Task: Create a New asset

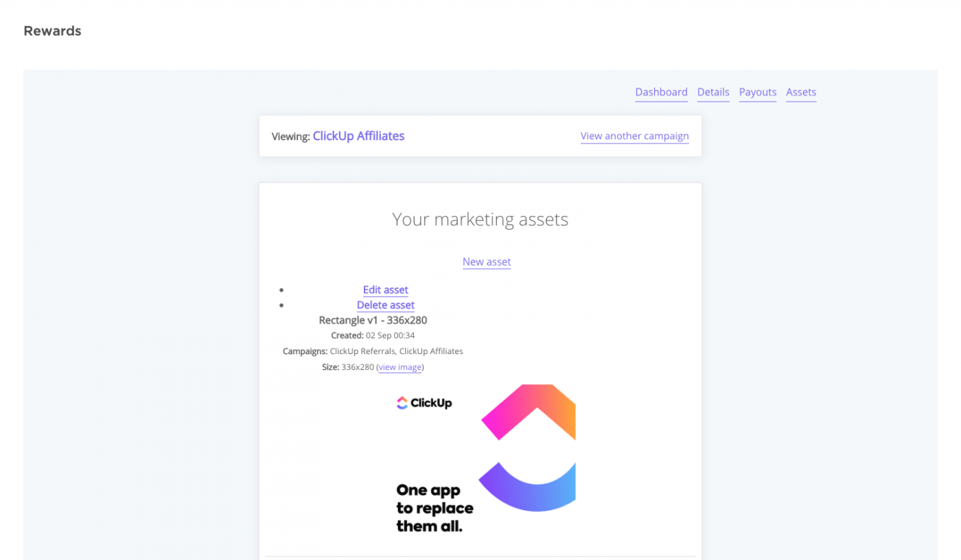Action: [487, 261]
